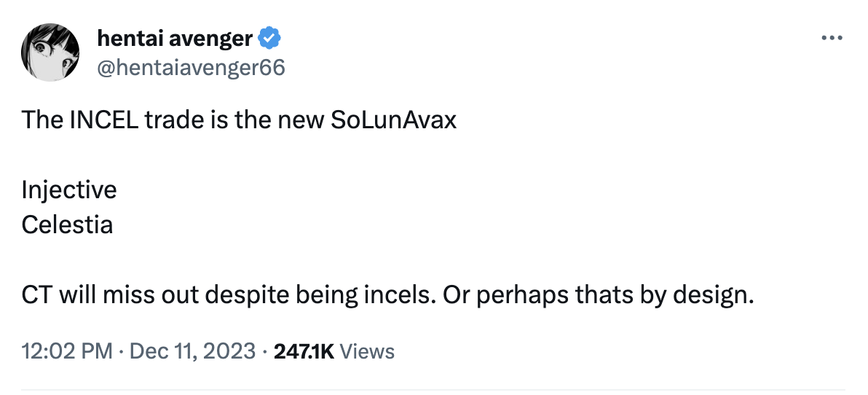Click "CT" at the start of the last line
Screen dimensions: 868x395
pyautogui.click(x=35, y=295)
